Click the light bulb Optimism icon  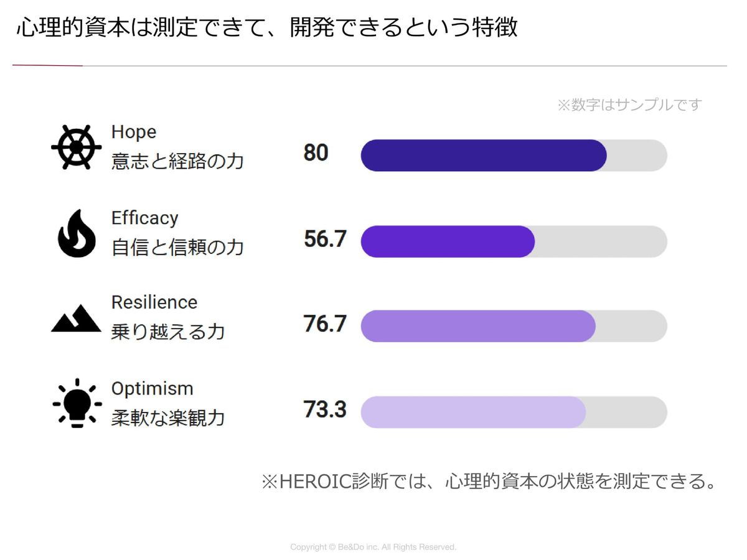77,403
